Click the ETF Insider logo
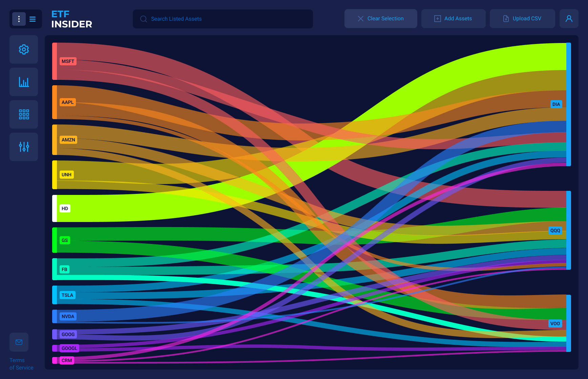588x379 pixels. 71,19
